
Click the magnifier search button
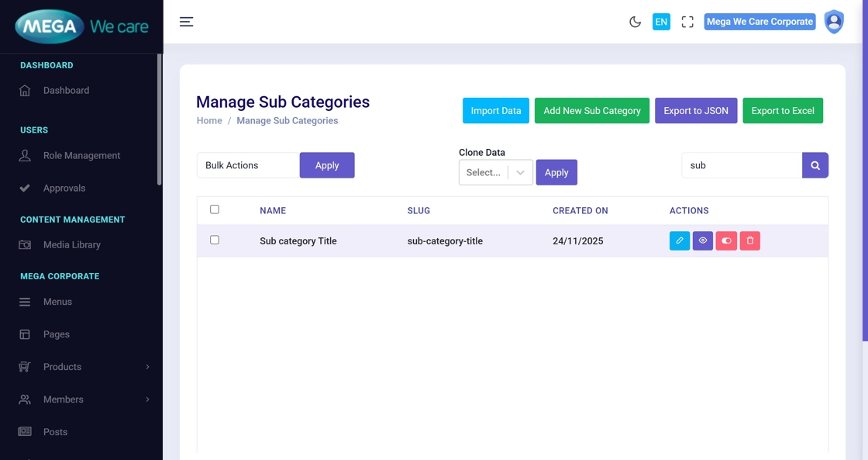pos(815,165)
